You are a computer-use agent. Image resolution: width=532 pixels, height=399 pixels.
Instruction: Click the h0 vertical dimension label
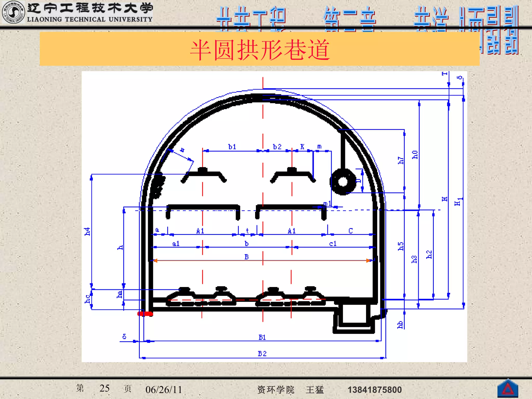[415, 155]
